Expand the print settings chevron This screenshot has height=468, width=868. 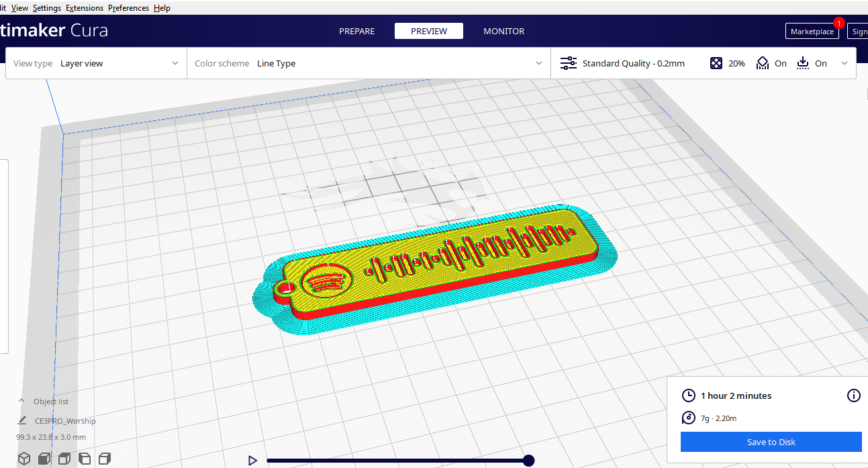(845, 62)
